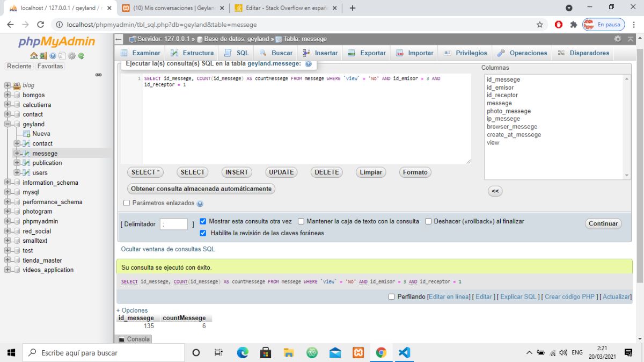Go to the Insertar tab
This screenshot has width=644, height=362.
(x=320, y=53)
